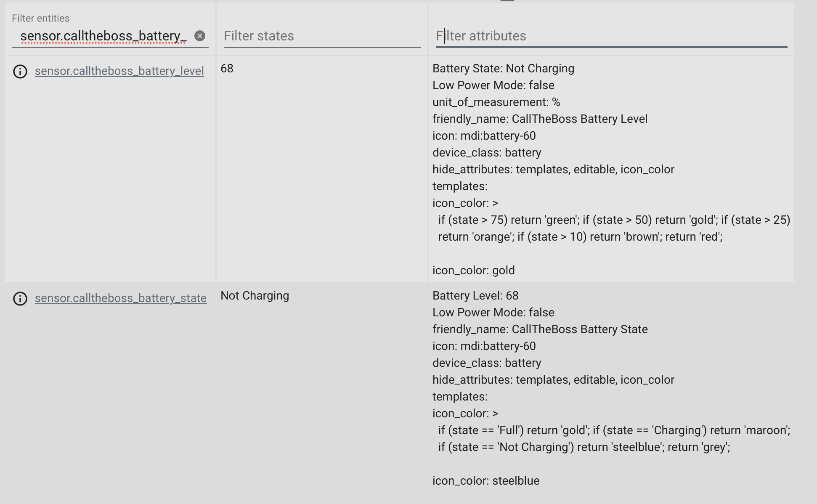Image resolution: width=817 pixels, height=504 pixels.
Task: Click the device_class: battery attribute text
Action: 487,152
